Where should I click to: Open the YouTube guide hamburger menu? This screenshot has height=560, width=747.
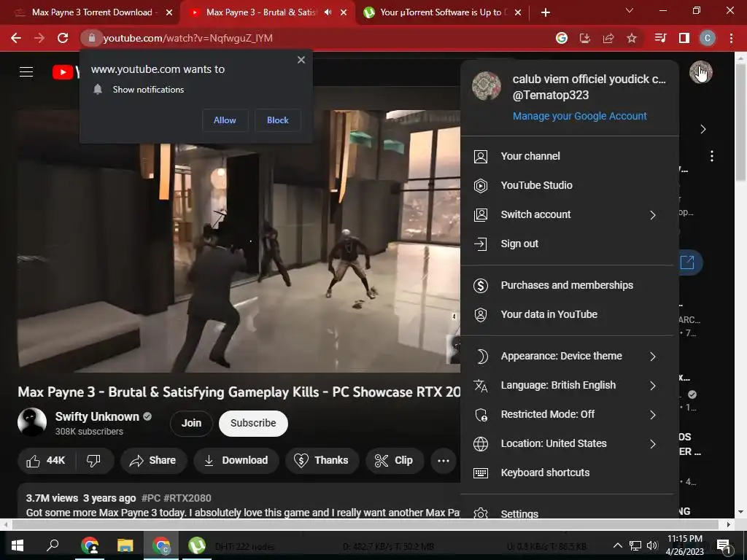point(26,72)
